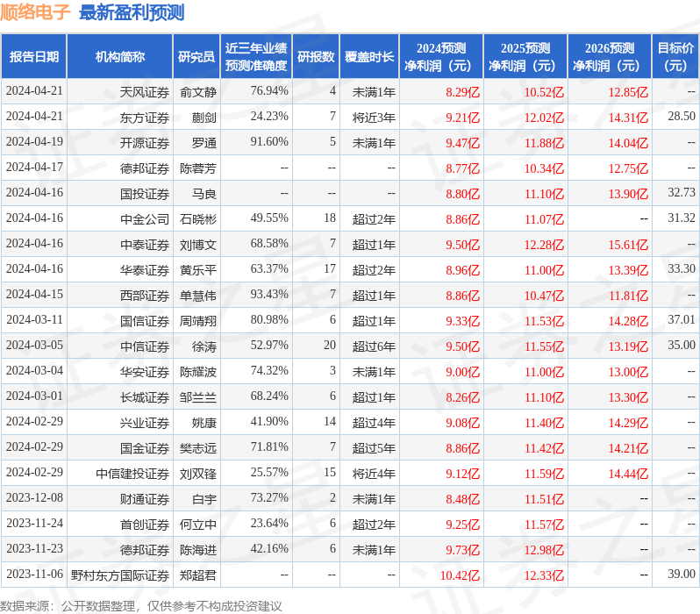Click researcher name 樊志远
700x614 pixels.
click(198, 449)
